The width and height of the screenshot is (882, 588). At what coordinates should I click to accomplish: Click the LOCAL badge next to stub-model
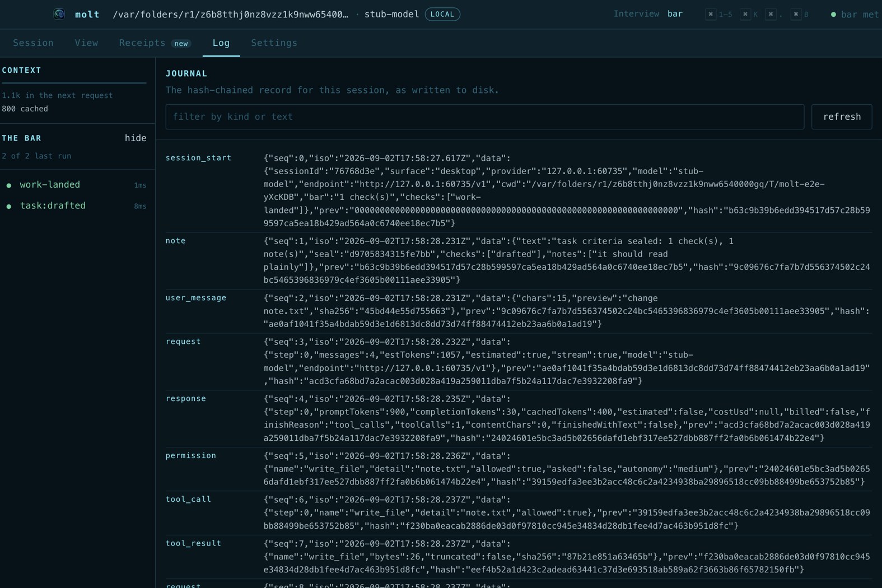point(442,14)
